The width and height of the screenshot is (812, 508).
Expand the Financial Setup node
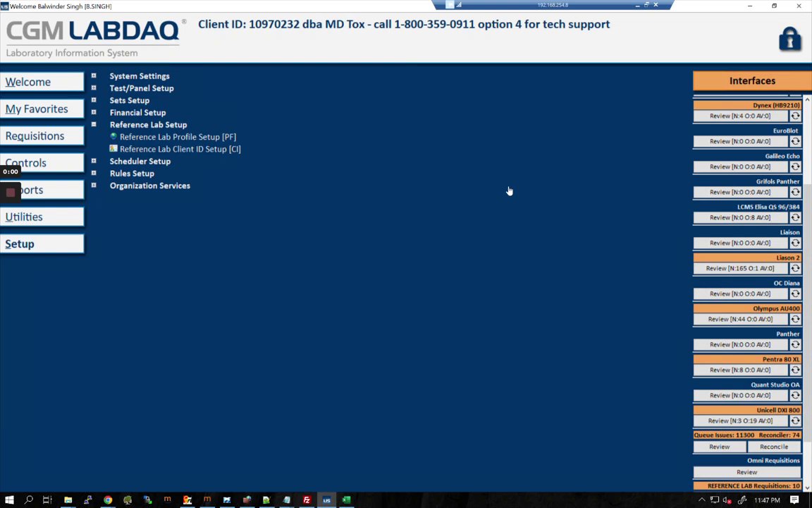(x=94, y=112)
